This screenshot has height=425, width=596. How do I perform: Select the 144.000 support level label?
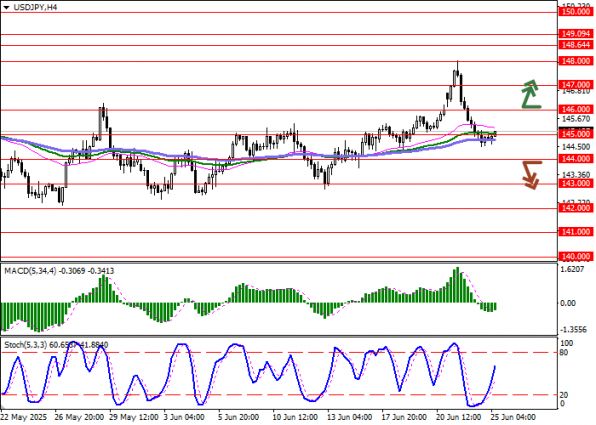(x=575, y=159)
